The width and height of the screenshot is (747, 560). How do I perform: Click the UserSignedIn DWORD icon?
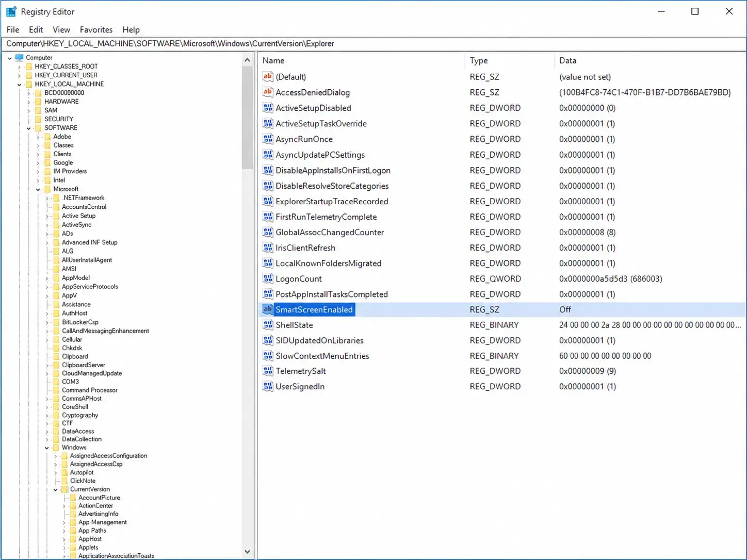click(268, 386)
